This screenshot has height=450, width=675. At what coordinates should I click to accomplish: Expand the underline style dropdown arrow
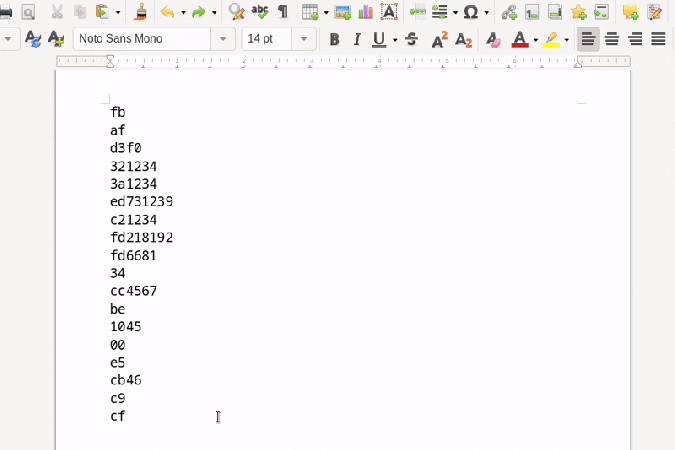click(x=395, y=40)
